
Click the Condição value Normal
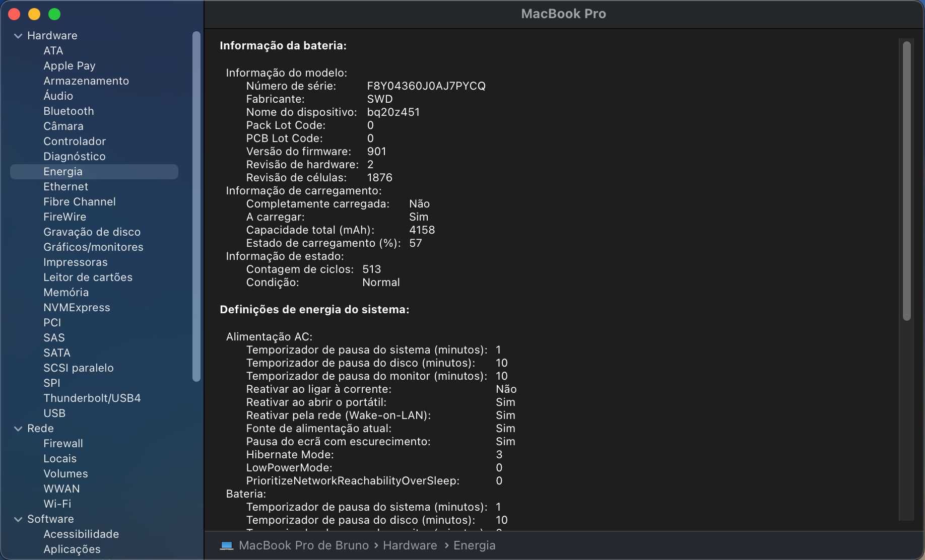point(381,283)
